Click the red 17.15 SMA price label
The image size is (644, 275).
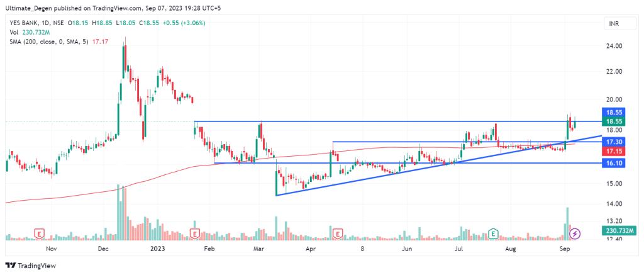pos(614,151)
